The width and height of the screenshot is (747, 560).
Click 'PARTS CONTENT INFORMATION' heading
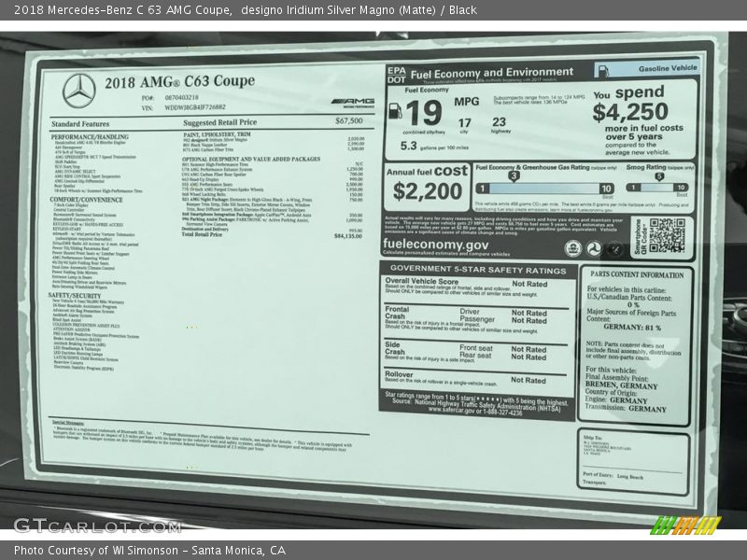click(x=637, y=274)
